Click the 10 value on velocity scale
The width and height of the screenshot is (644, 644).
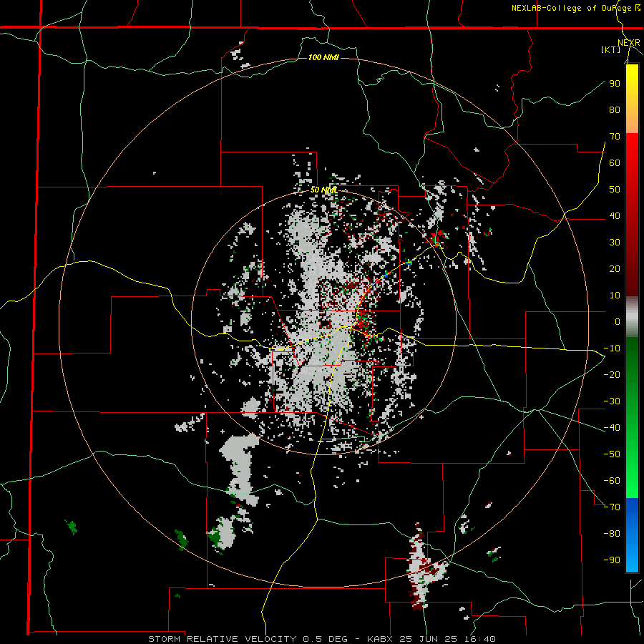(x=615, y=296)
